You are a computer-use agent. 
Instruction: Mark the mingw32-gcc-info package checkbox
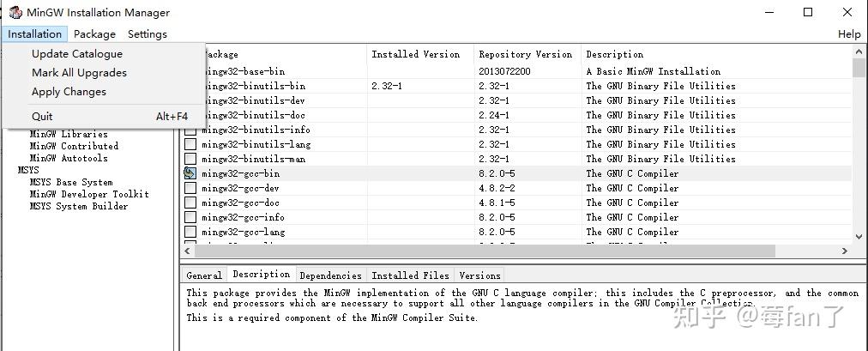(190, 217)
